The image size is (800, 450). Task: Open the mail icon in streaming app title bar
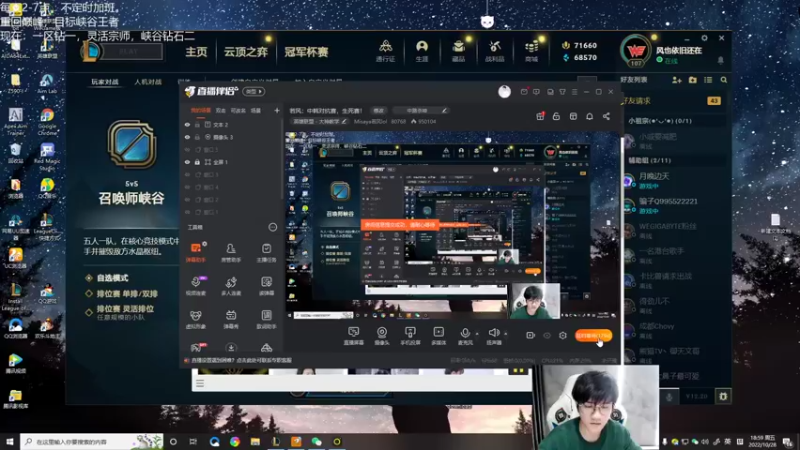click(x=524, y=92)
